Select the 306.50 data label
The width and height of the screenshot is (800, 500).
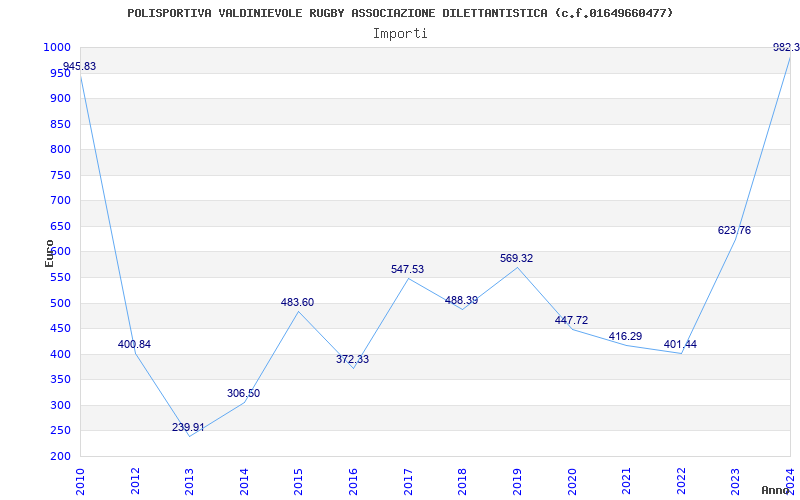coord(243,393)
